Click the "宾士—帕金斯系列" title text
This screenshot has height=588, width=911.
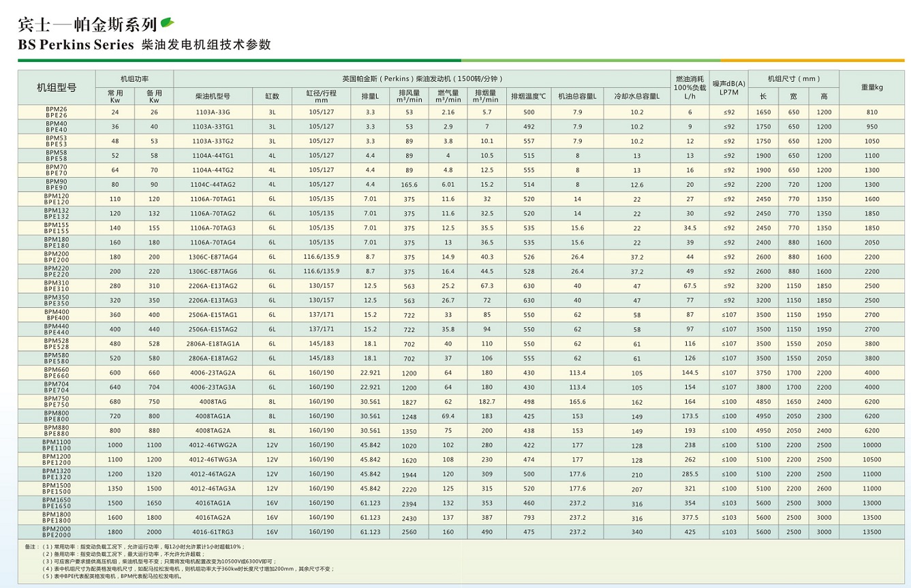tap(87, 25)
